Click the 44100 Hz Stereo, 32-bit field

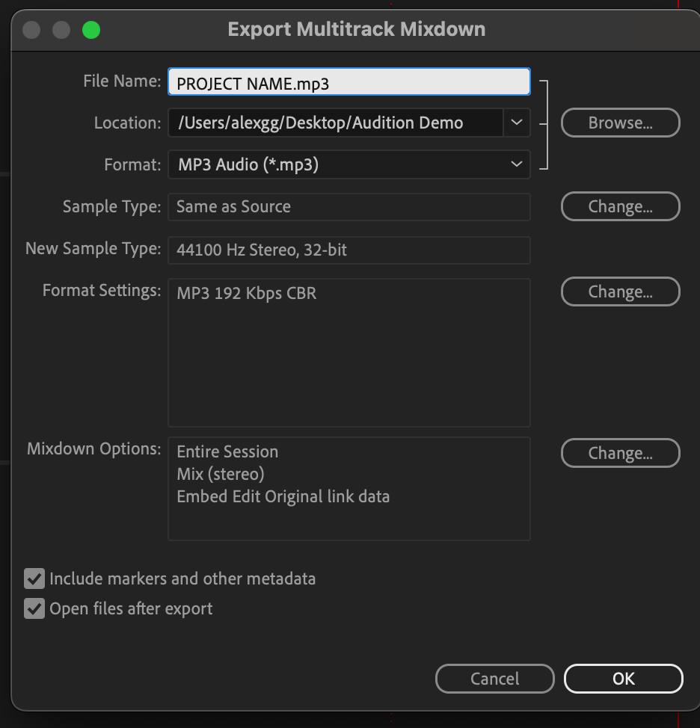349,250
